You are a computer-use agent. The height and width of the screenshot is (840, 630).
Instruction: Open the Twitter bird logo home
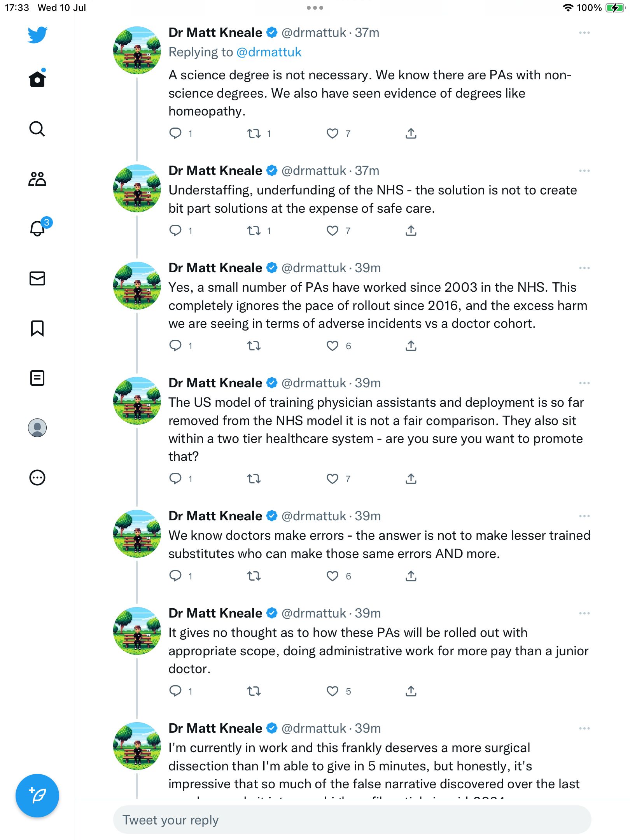(37, 35)
